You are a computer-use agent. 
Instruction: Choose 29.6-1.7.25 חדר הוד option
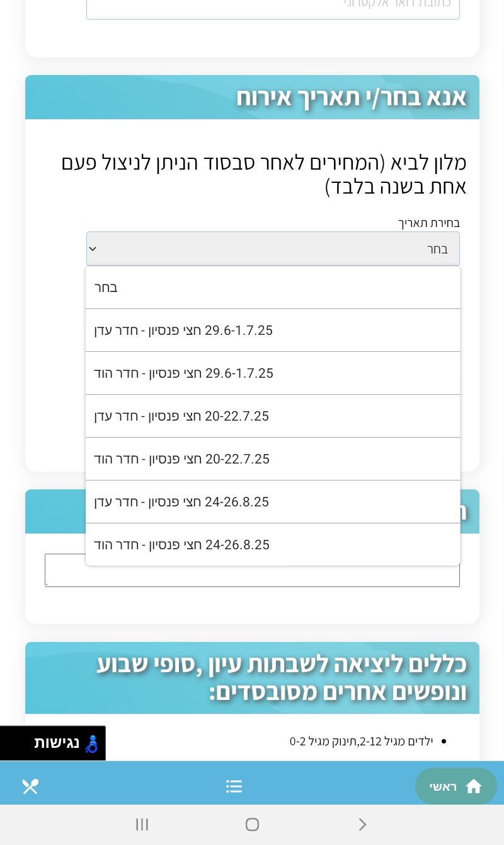[x=273, y=373]
